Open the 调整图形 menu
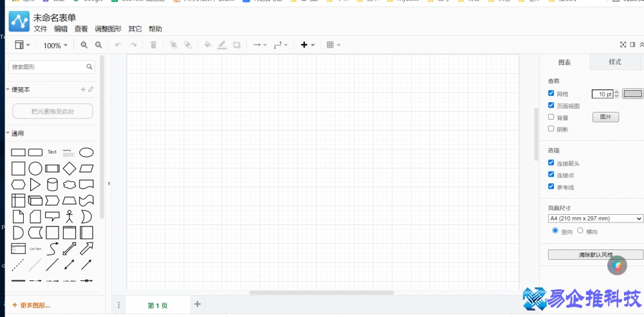Screen dimensions: 644x317 point(108,29)
